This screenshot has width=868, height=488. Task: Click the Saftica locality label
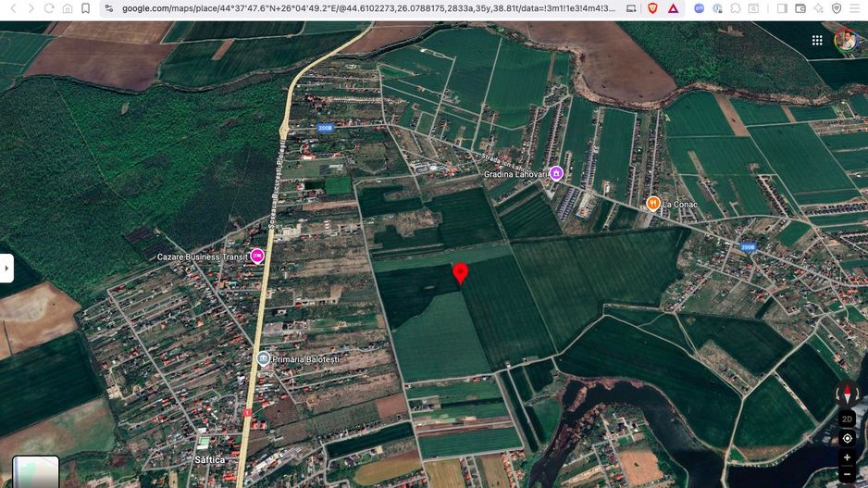point(210,459)
